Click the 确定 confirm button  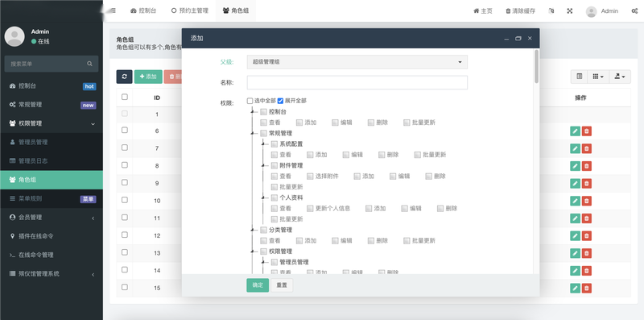point(258,285)
